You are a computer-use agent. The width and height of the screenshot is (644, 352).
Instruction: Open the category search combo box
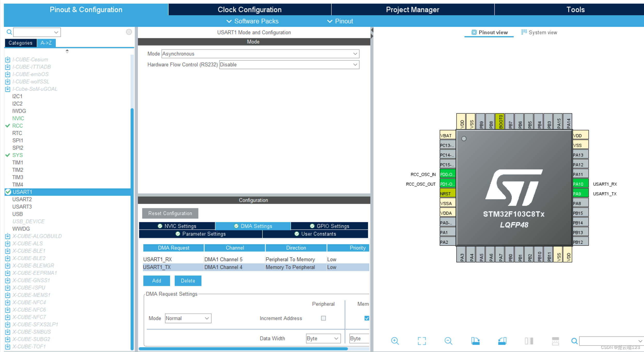point(37,32)
